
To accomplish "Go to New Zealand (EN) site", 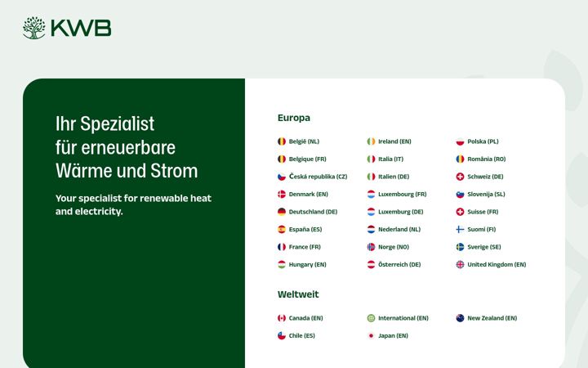I will point(492,318).
